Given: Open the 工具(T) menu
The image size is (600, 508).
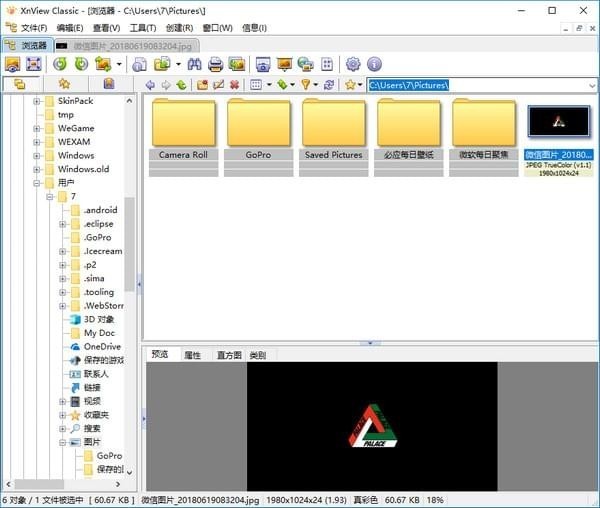Looking at the screenshot, I should pyautogui.click(x=143, y=27).
